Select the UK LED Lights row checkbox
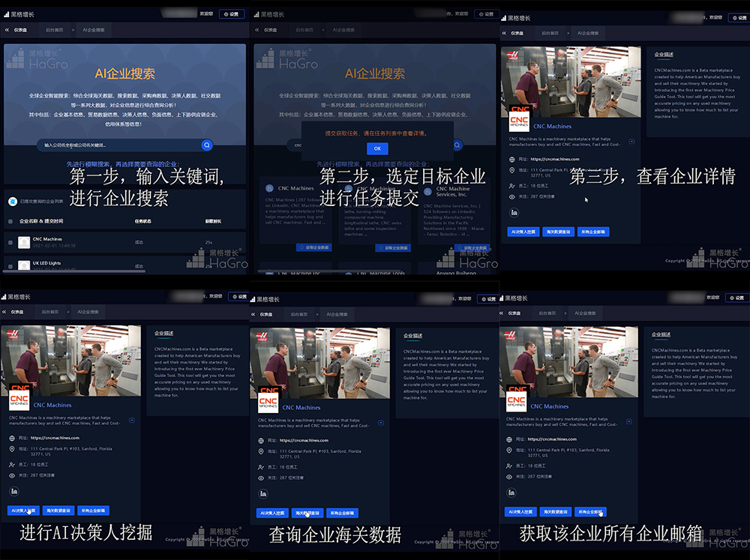Screen dimensions: 750x560 (x=10, y=266)
